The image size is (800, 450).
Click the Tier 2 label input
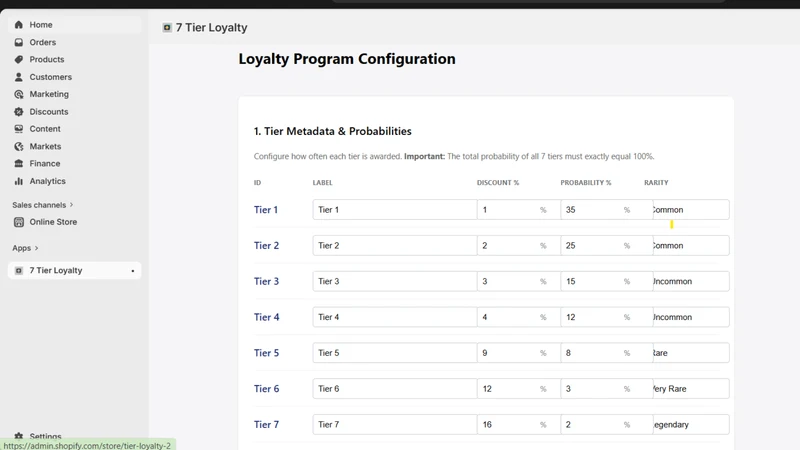pos(394,245)
